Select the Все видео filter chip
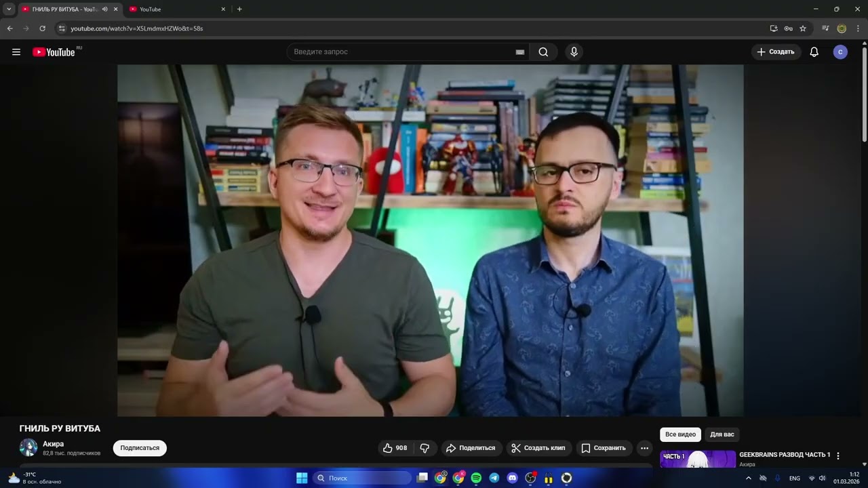Image resolution: width=868 pixels, height=488 pixels. pyautogui.click(x=680, y=434)
